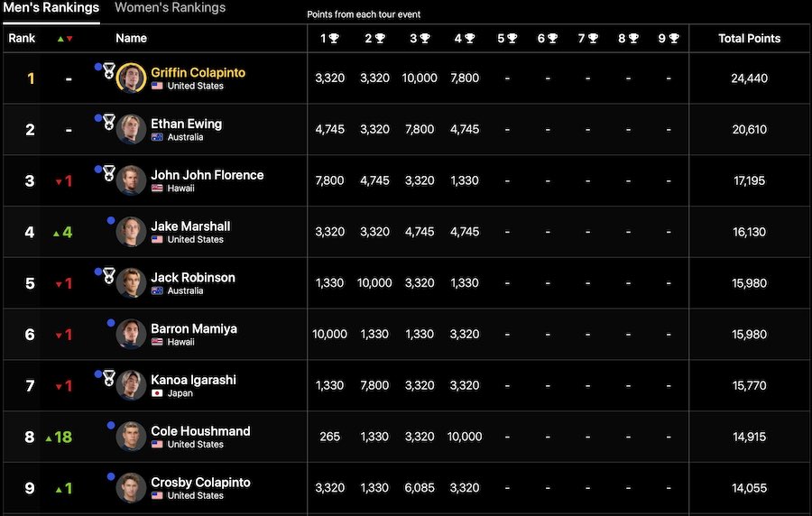Open Griffin Colapinto profile link
Screen dimensions: 812x516
[198, 72]
